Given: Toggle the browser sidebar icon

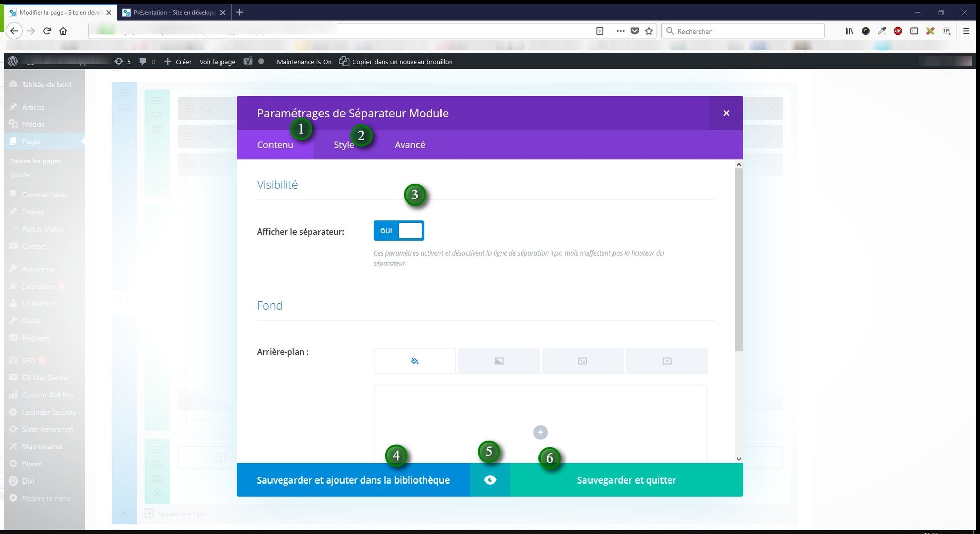Looking at the screenshot, I should [x=914, y=31].
